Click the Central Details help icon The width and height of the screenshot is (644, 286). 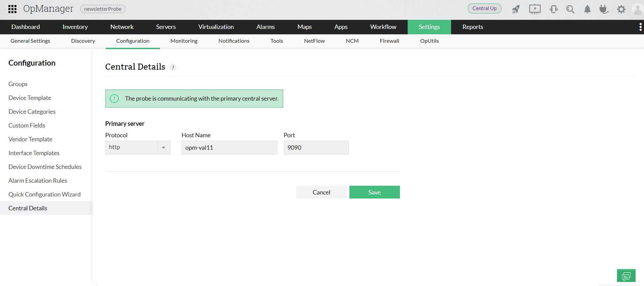click(173, 68)
